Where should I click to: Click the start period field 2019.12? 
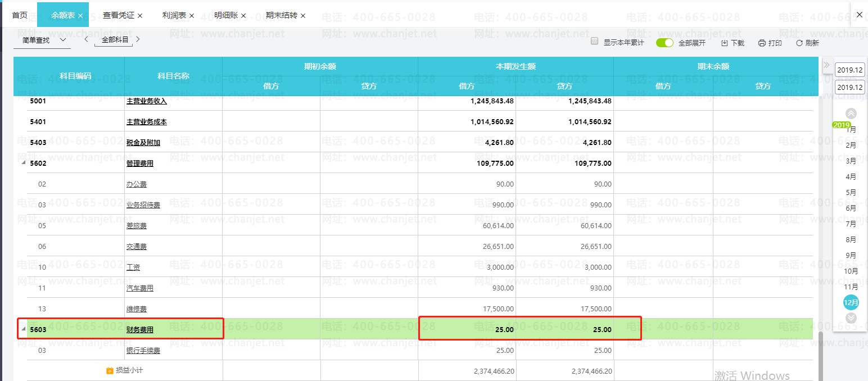tap(849, 70)
